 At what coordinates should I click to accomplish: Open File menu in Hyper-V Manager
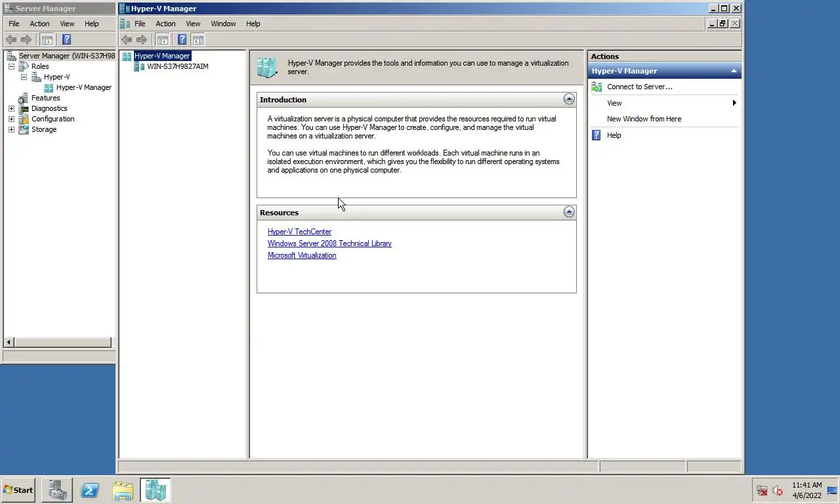click(140, 24)
